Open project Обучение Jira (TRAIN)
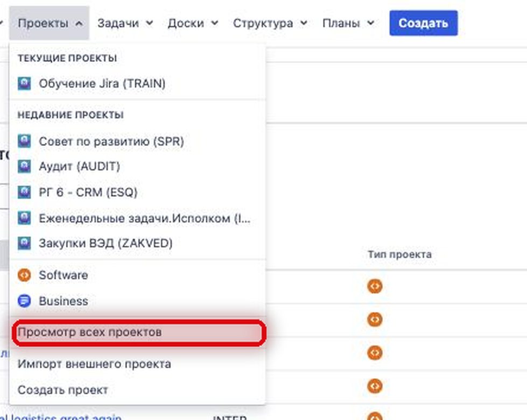The image size is (527, 420). (137, 83)
